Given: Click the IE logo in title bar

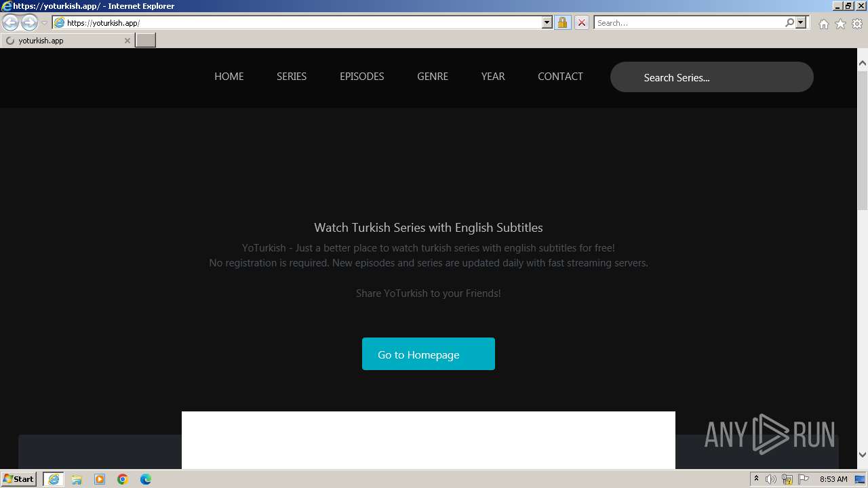Looking at the screenshot, I should coord(7,6).
